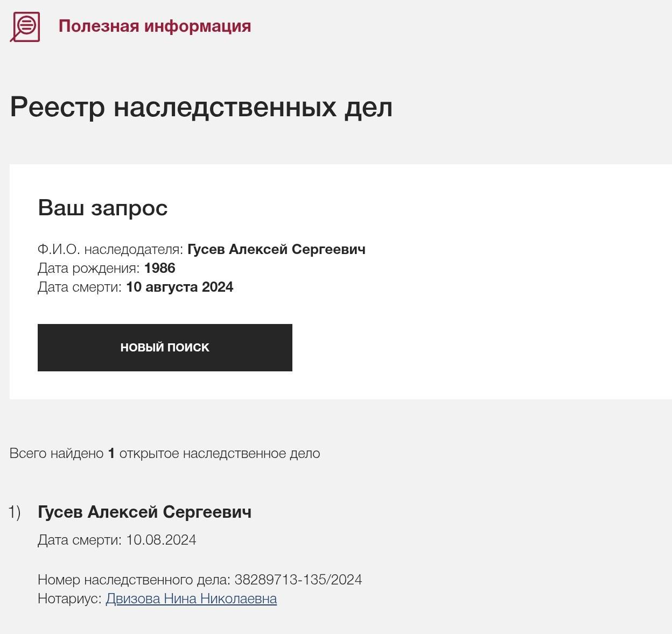Click the result list number '1)'

click(x=15, y=512)
